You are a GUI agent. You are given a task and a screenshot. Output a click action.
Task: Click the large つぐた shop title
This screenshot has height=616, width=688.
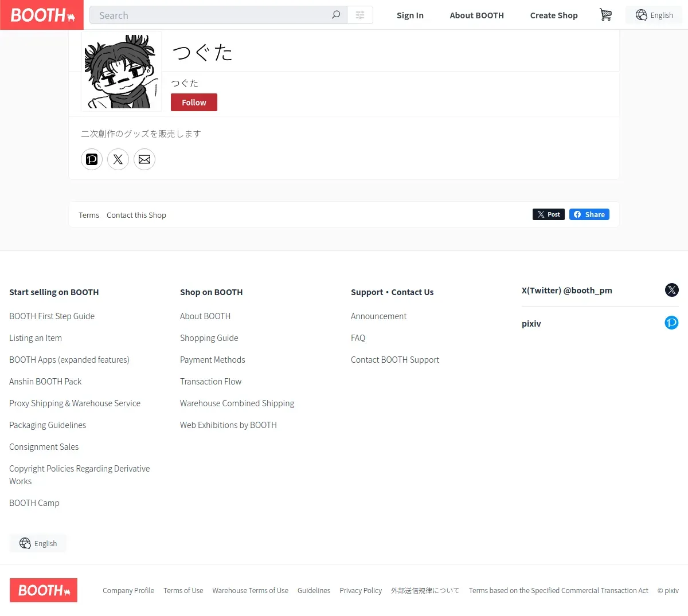point(202,53)
